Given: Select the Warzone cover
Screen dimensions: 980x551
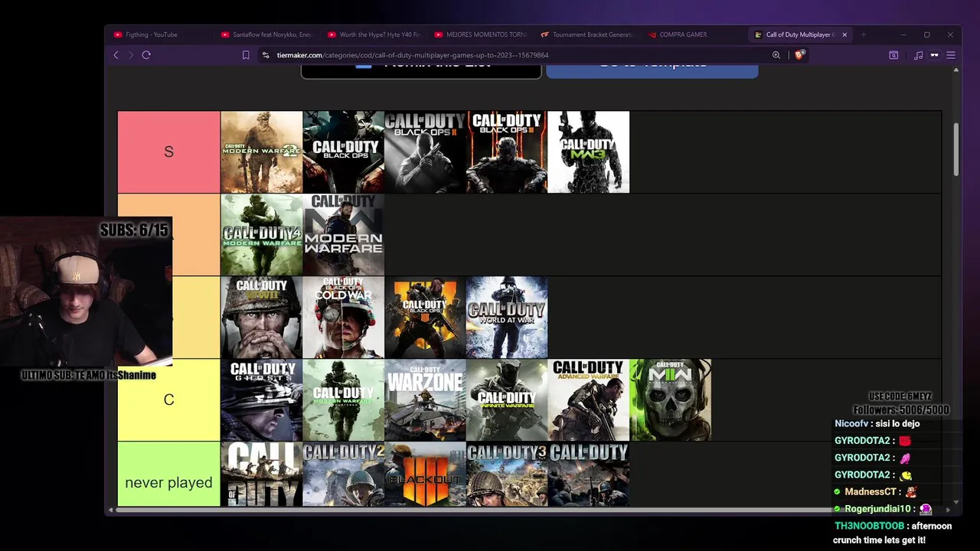Looking at the screenshot, I should click(425, 399).
